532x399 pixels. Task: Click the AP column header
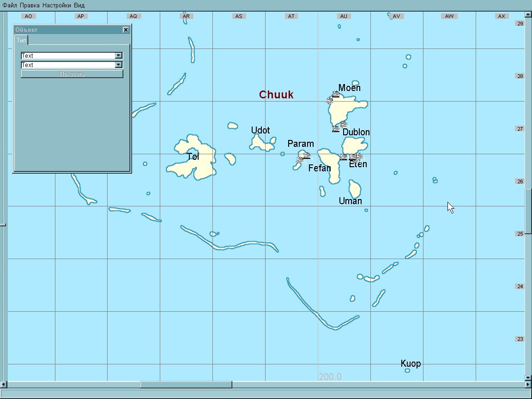point(81,16)
